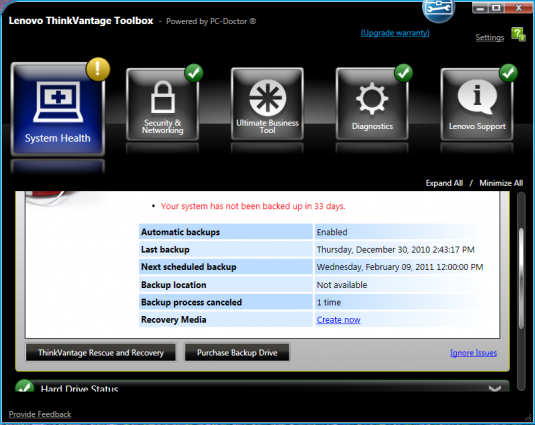The width and height of the screenshot is (535, 425).
Task: Click Expand All
Action: (x=444, y=183)
